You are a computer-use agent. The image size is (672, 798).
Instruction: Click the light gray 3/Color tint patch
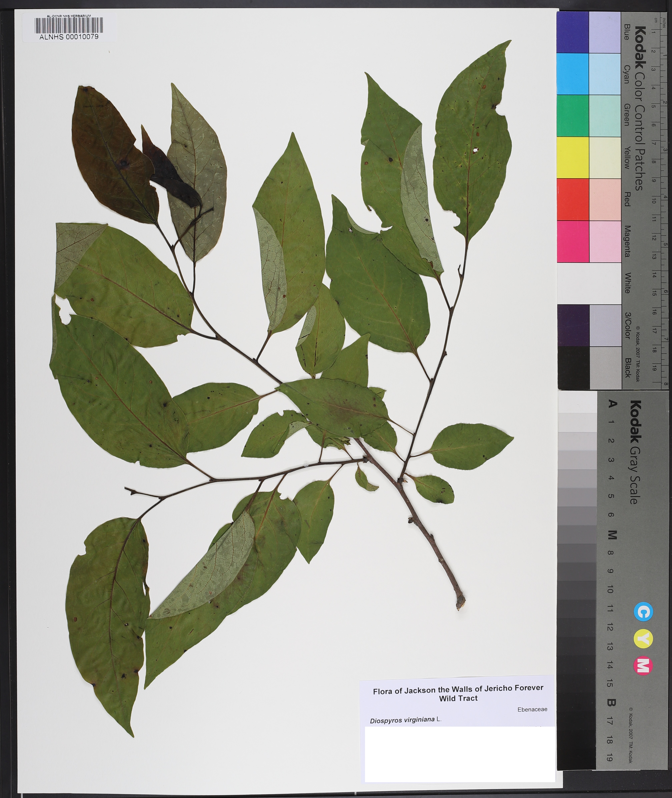coord(605,325)
